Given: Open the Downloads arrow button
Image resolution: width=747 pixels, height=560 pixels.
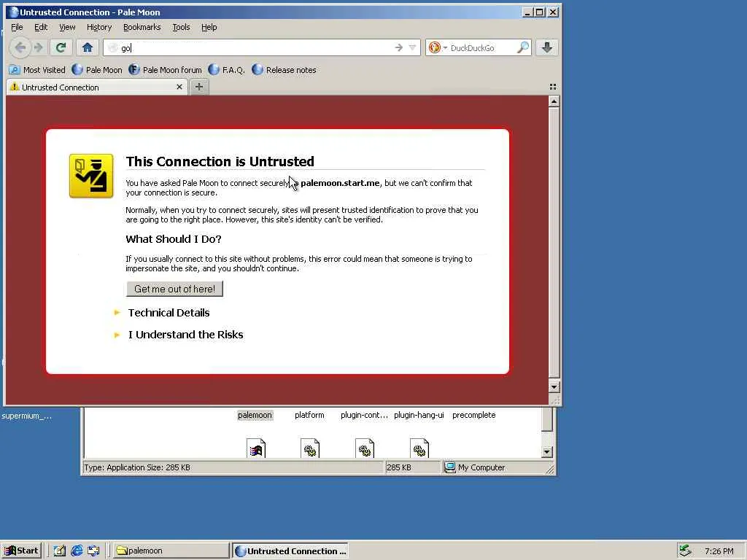Looking at the screenshot, I should click(547, 47).
